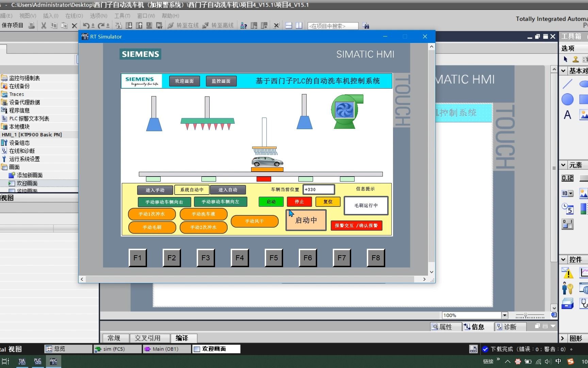Open the 在线(O) menu

[x=74, y=16]
